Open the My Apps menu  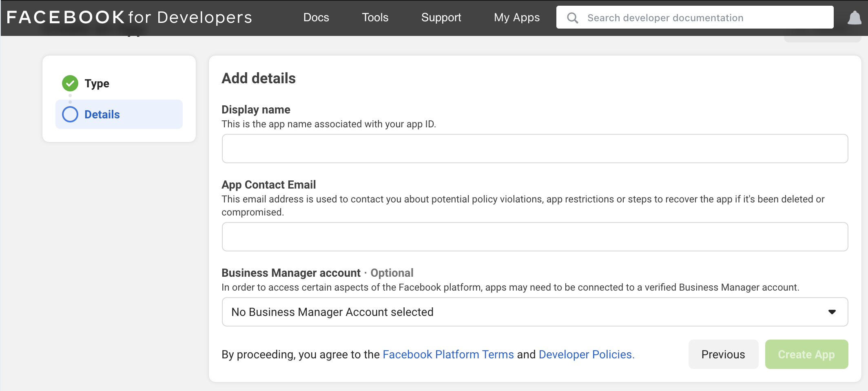[516, 17]
